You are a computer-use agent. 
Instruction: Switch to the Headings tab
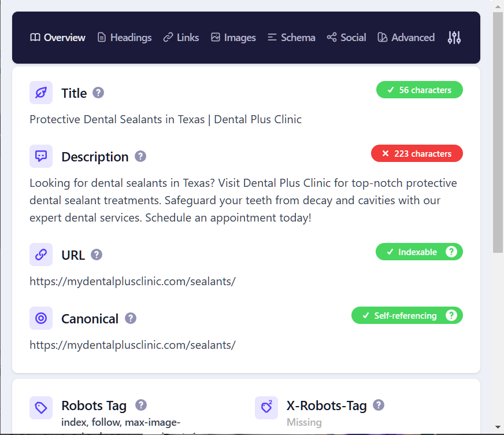tap(124, 37)
